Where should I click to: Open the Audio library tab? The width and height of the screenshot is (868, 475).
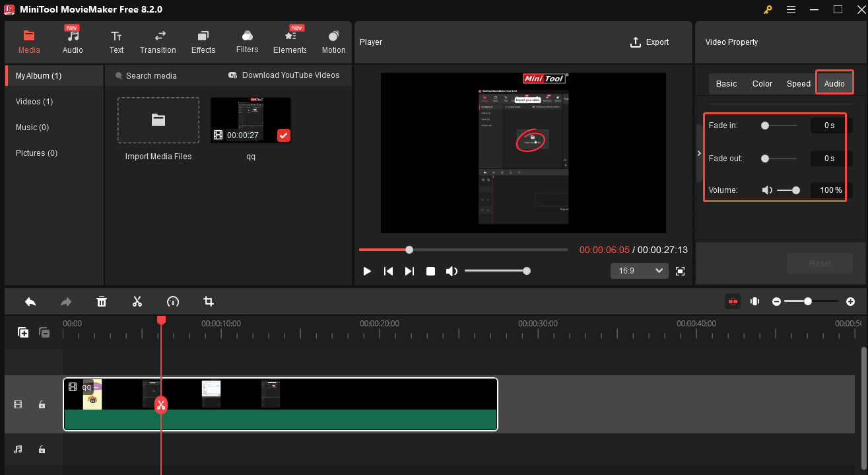(73, 42)
